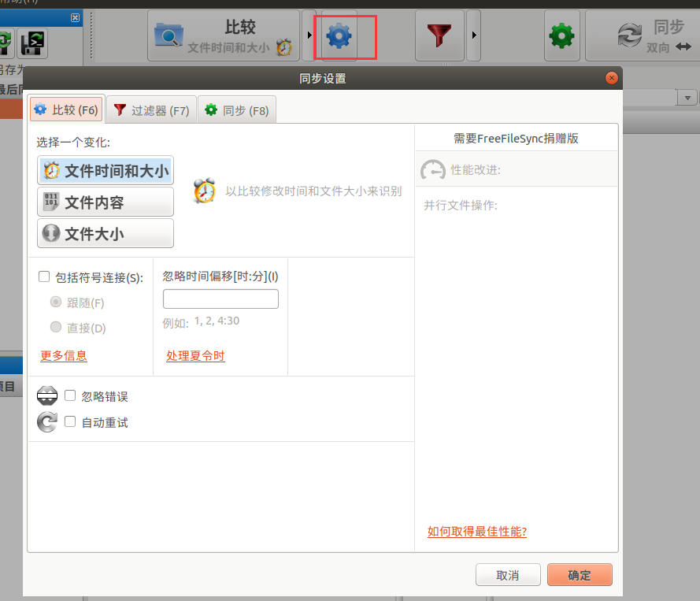Open the combo box dropdown at right edge
Screen dimensions: 700x601
point(686,97)
